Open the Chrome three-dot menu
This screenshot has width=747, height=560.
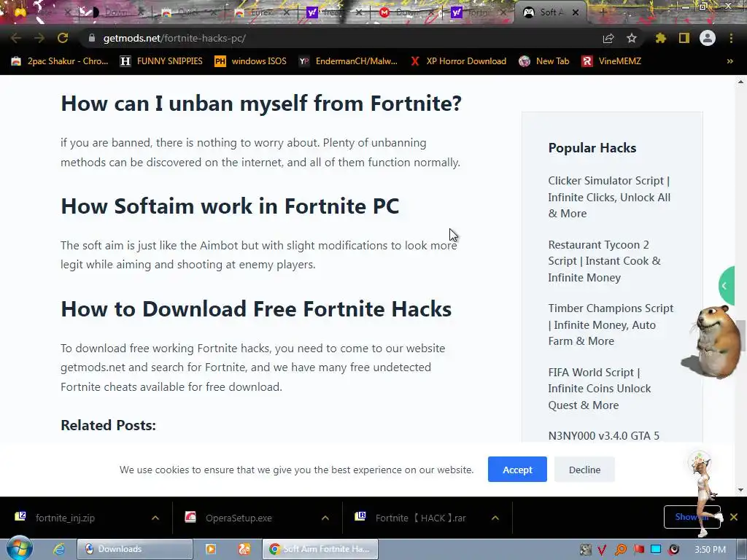tap(731, 38)
